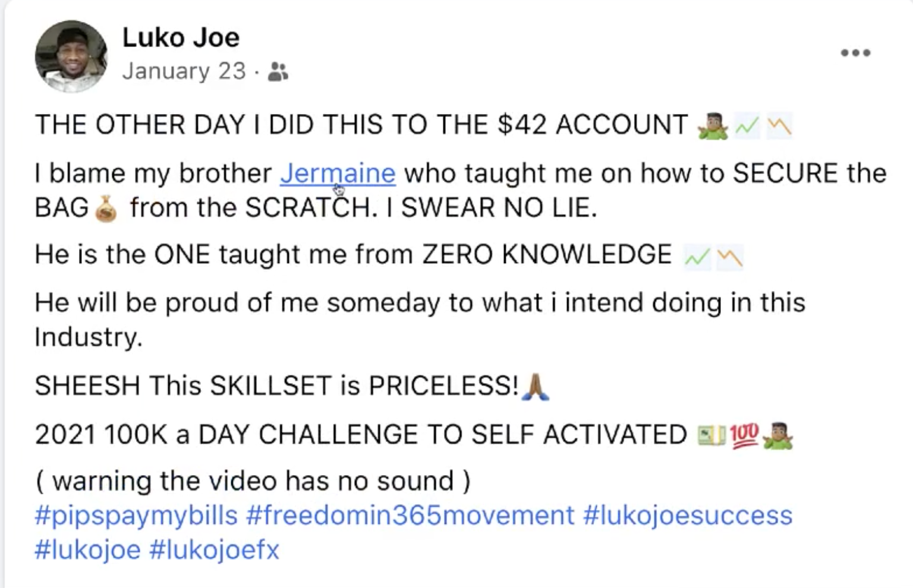913x588 pixels.
Task: Click the #pipspaymybills hashtag
Action: coord(136,515)
